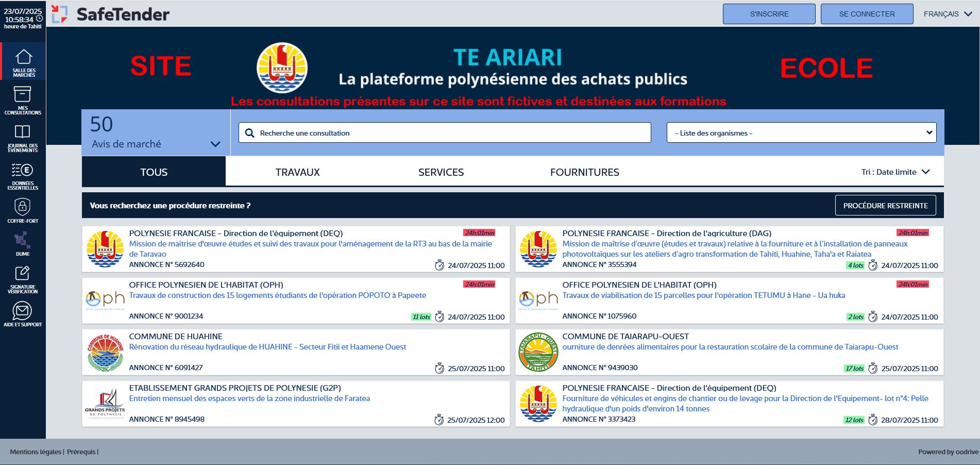
Task: Open POPOTO à Papeete logements consultation
Action: pos(278,295)
